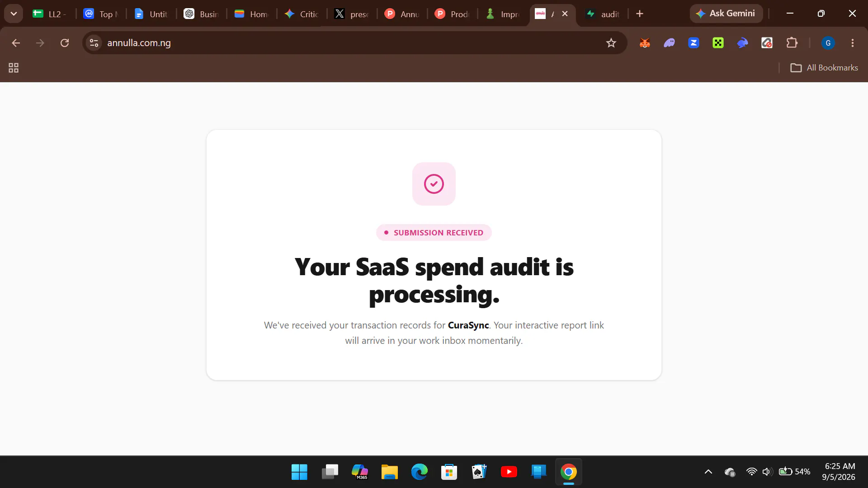The width and height of the screenshot is (868, 488).
Task: Click the CuraSync company name
Action: [468, 325]
